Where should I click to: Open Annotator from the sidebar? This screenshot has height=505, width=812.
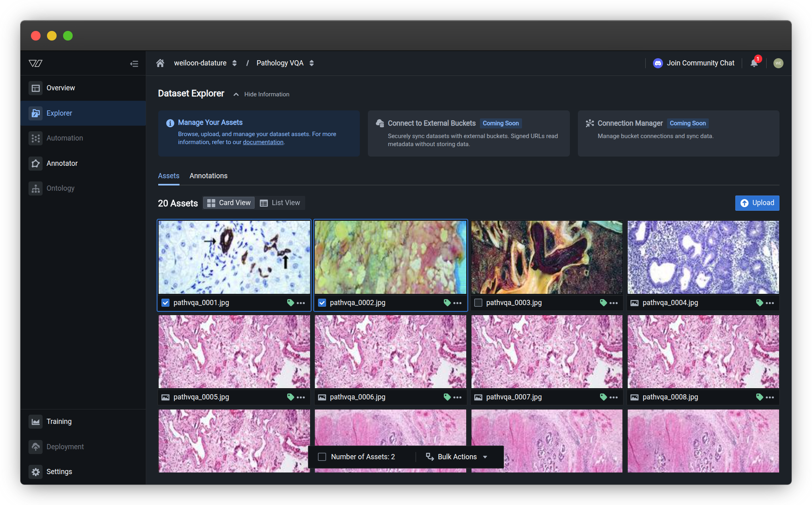click(62, 163)
